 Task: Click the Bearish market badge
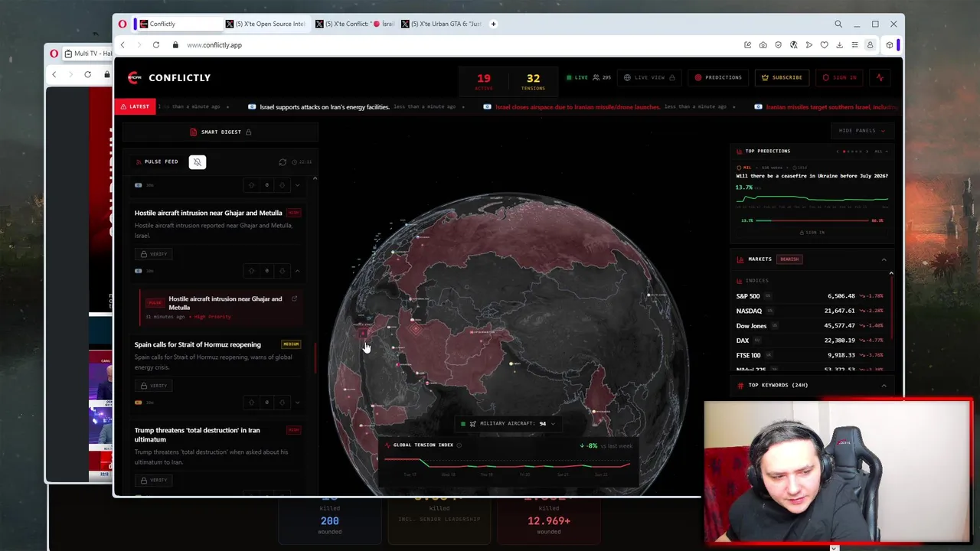(789, 259)
